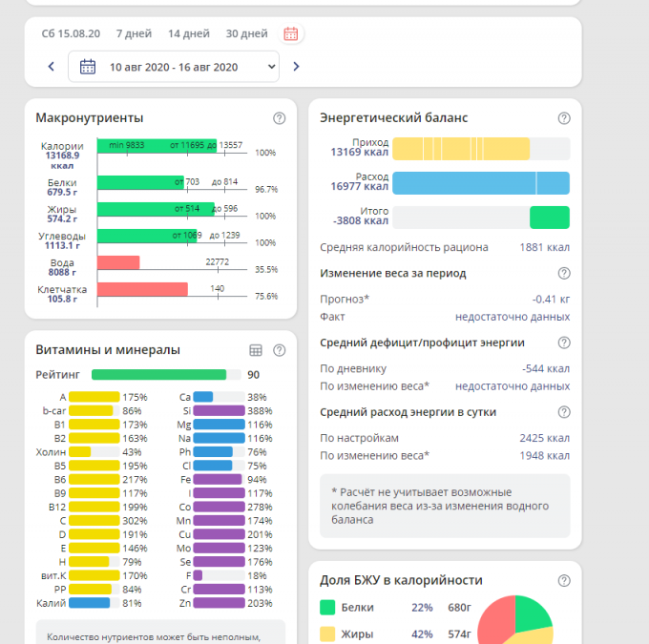Click the green Белки legend swatch
649x644 pixels.
pos(327,607)
